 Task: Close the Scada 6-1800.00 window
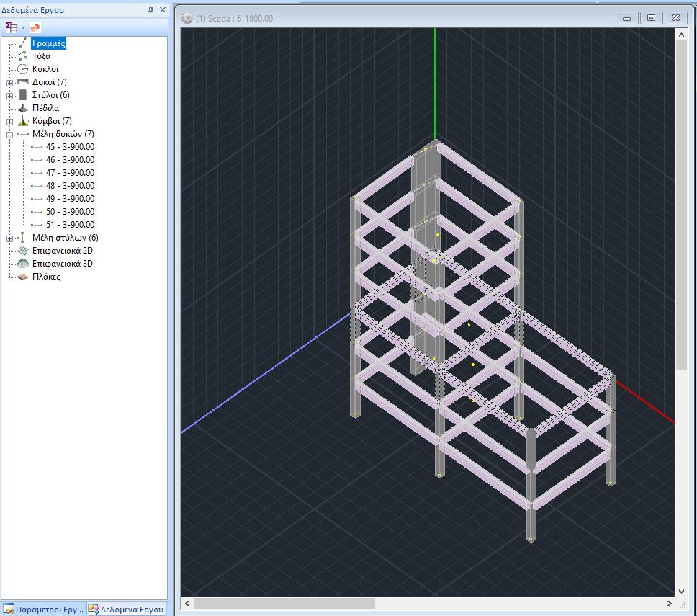coord(675,18)
